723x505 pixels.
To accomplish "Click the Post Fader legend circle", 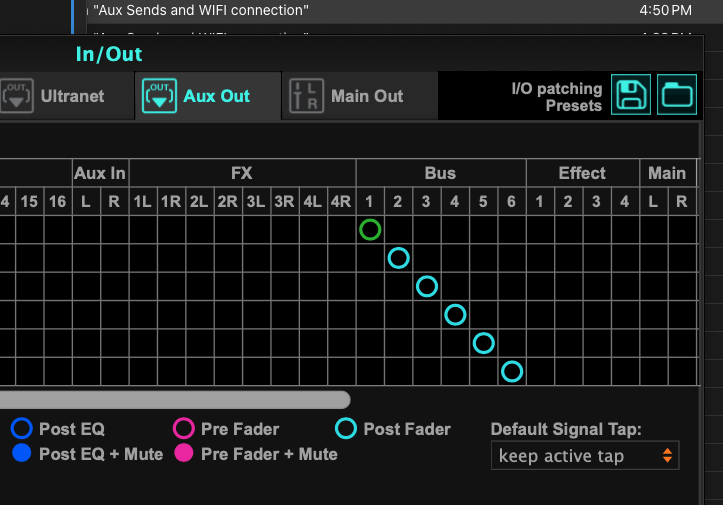I will click(x=346, y=428).
